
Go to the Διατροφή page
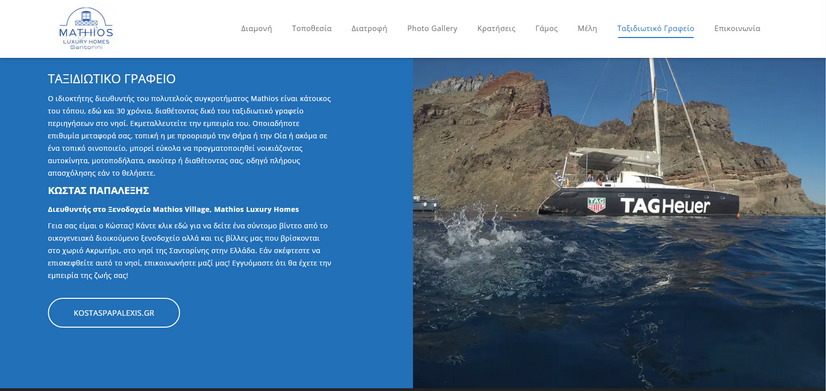(369, 28)
